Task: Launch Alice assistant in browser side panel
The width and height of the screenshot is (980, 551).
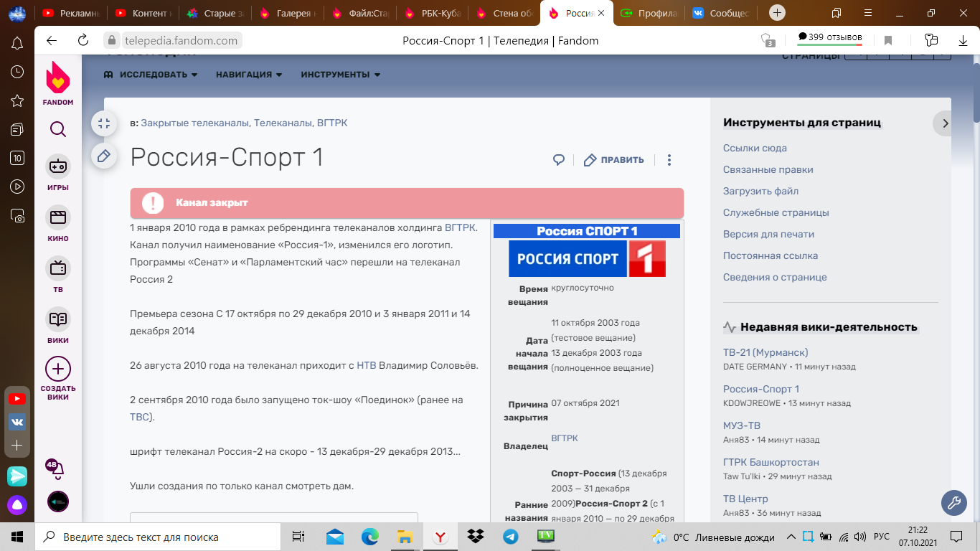Action: pos(17,505)
